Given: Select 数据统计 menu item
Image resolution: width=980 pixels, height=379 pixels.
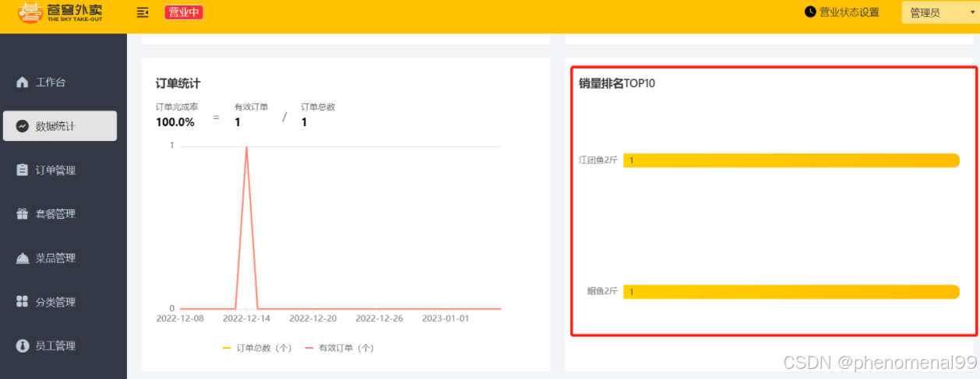Looking at the screenshot, I should point(60,126).
